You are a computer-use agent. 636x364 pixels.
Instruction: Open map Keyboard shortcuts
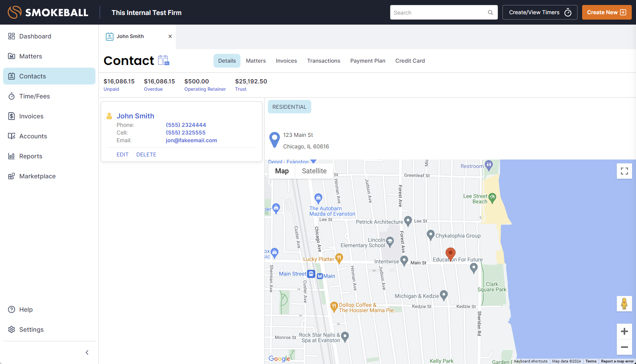point(531,361)
